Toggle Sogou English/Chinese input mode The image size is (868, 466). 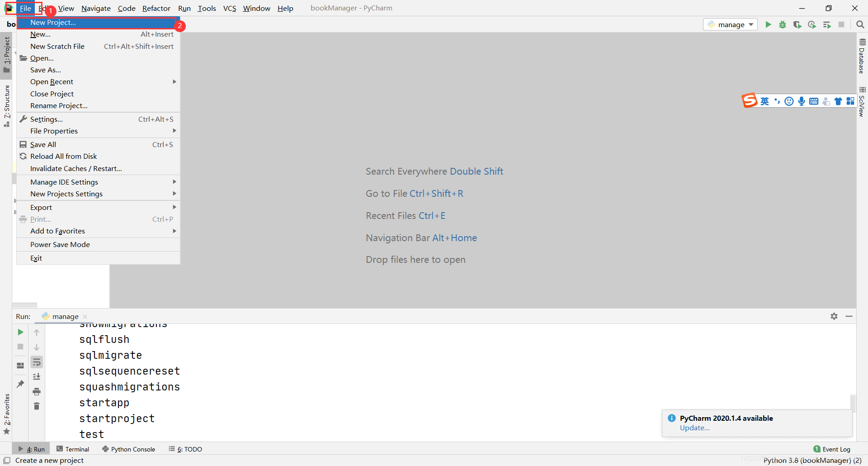coord(764,101)
